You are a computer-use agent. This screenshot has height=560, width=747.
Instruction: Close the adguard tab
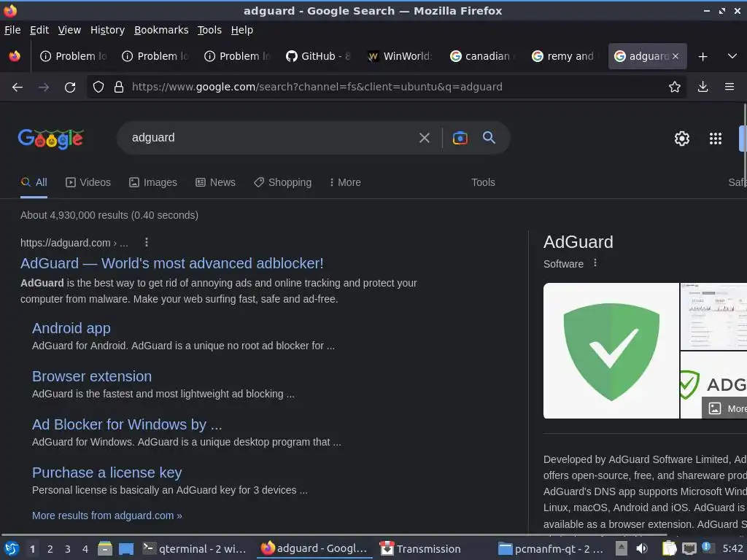[676, 56]
